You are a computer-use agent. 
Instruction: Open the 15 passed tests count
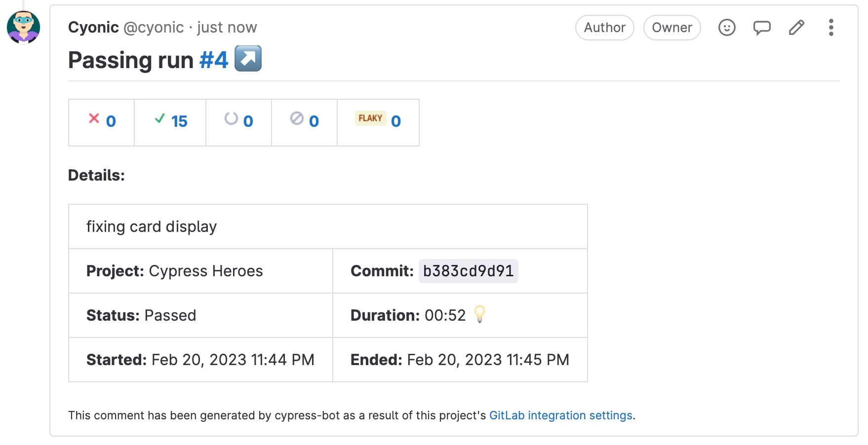pos(179,121)
